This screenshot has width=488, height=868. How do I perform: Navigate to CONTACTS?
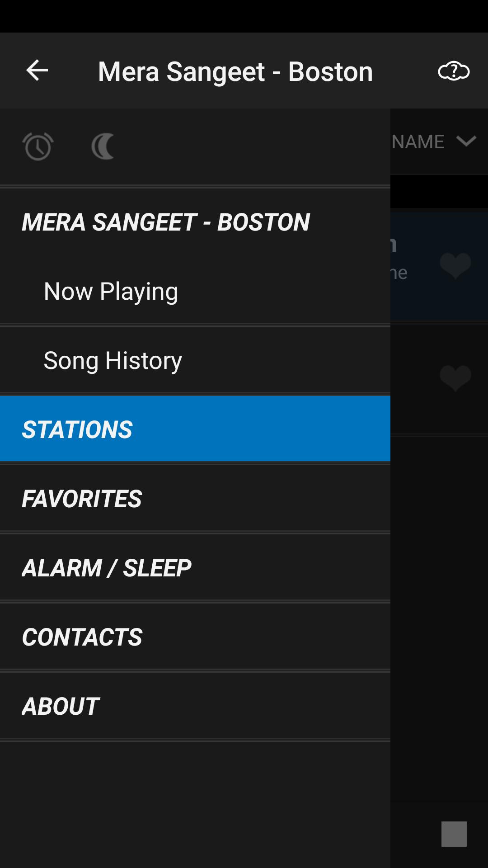(82, 637)
